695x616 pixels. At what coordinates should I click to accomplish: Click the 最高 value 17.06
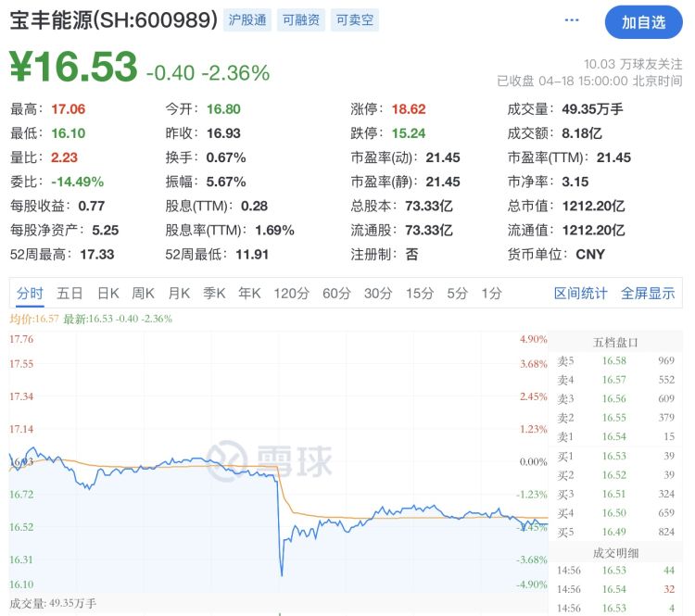tap(69, 109)
